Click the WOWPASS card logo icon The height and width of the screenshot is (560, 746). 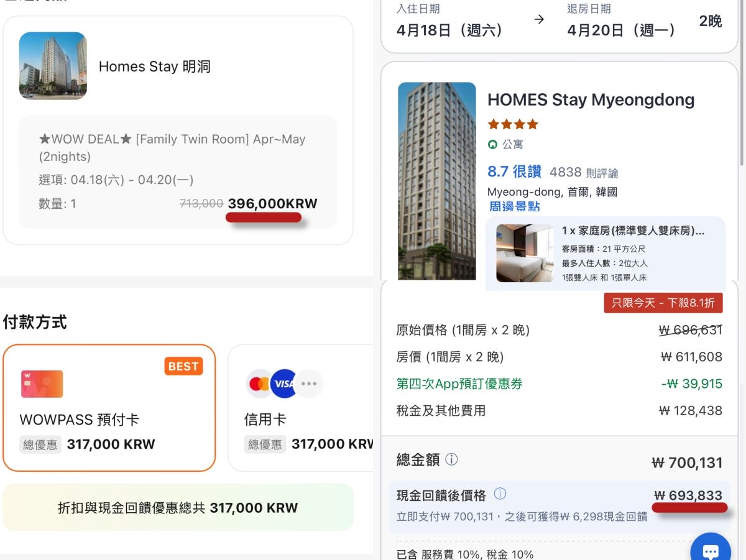click(42, 383)
